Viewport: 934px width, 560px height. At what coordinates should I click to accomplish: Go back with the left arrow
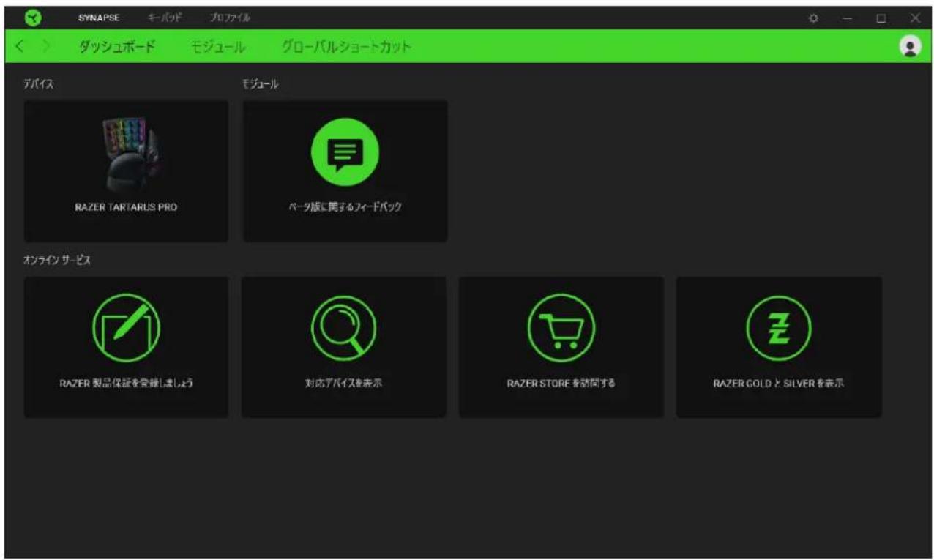pos(20,47)
